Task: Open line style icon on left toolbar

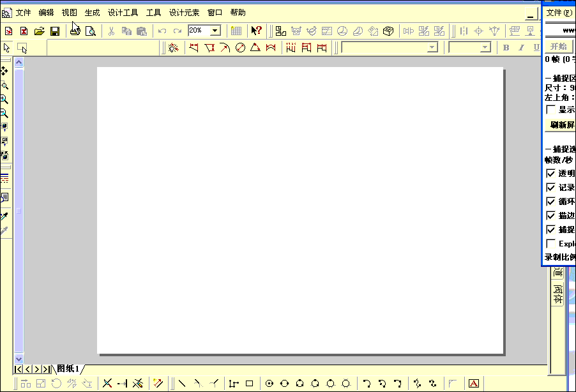Action: 4,179
